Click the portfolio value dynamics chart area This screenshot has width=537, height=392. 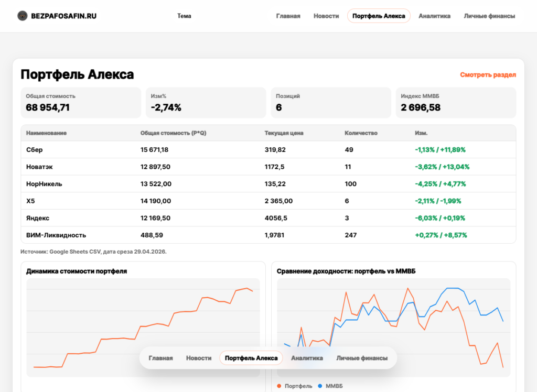coord(143,328)
